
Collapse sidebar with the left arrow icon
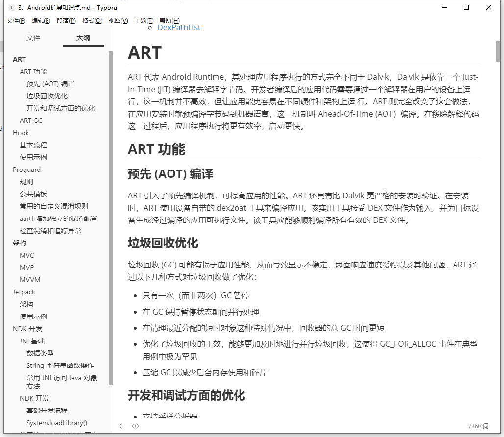tap(120, 426)
